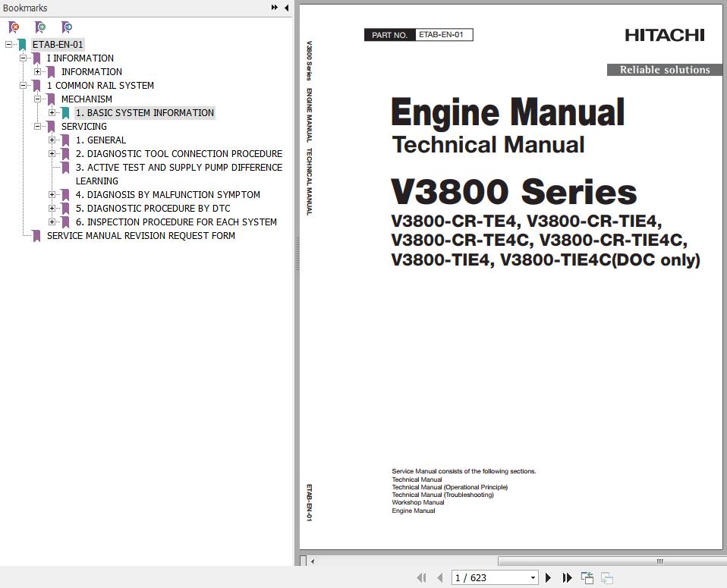This screenshot has height=588, width=727.
Task: Go to the next page
Action: click(x=548, y=578)
